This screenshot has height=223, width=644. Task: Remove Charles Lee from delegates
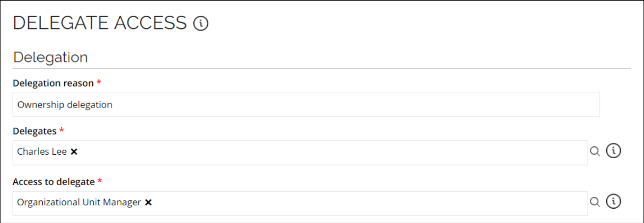coord(74,152)
